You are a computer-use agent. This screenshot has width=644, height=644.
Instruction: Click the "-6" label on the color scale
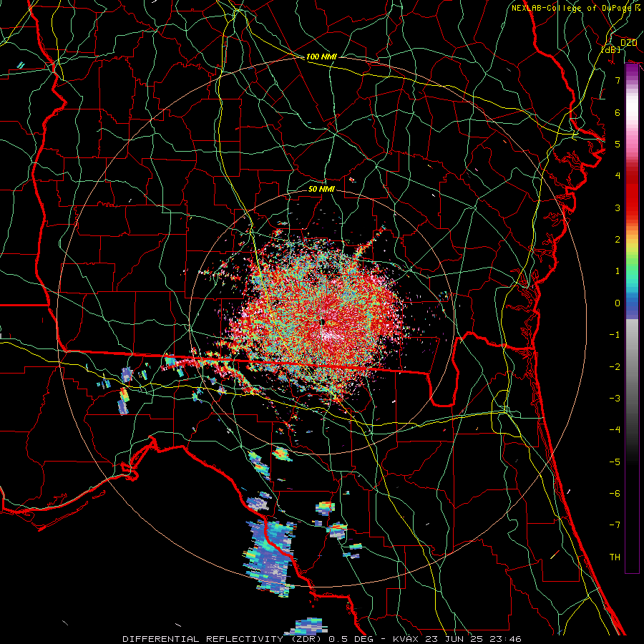tap(615, 494)
